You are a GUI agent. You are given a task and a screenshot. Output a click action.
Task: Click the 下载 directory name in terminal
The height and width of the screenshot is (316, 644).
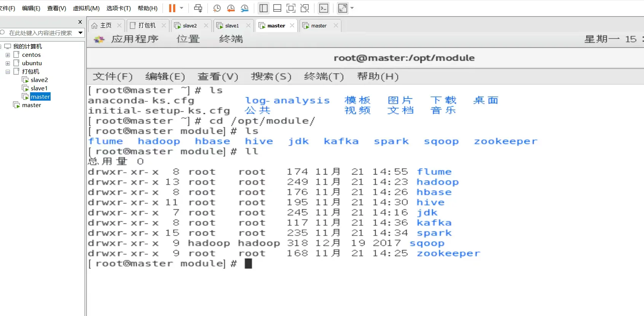pyautogui.click(x=443, y=100)
